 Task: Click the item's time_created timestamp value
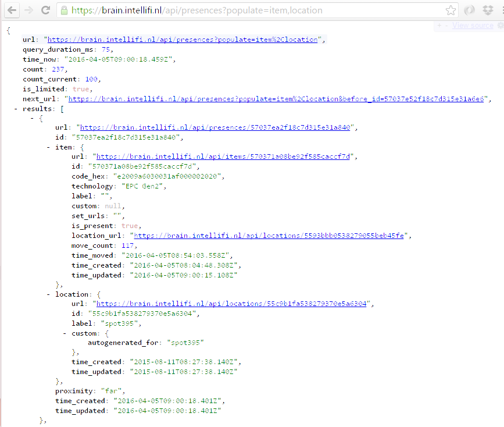click(x=184, y=265)
